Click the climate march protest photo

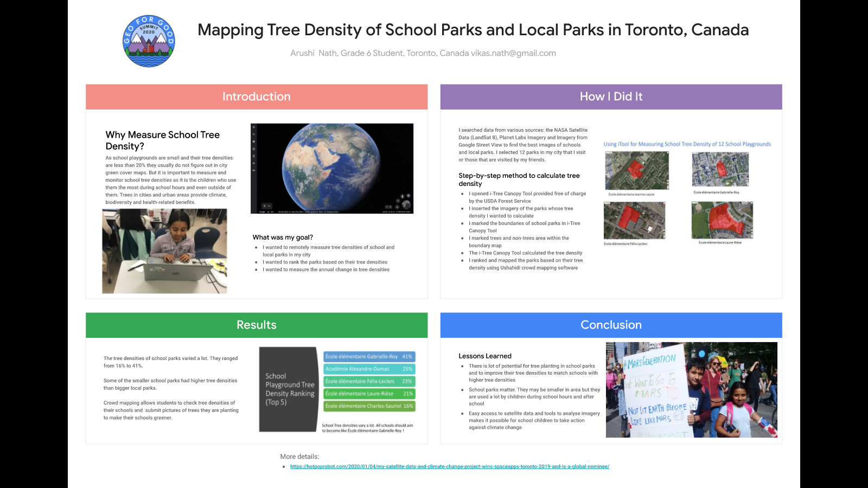point(691,389)
